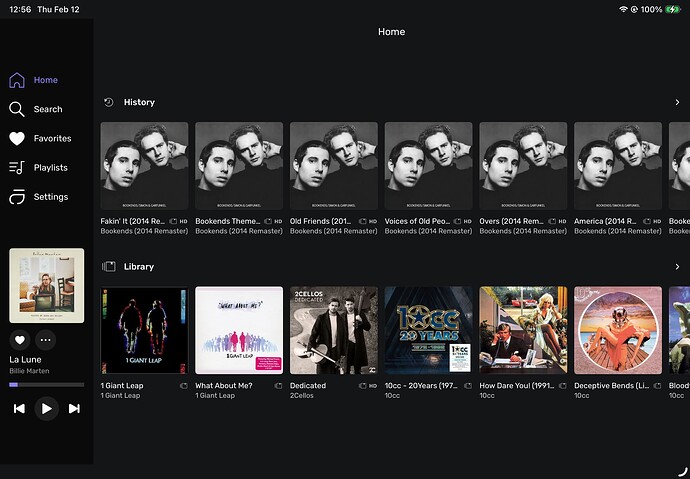Select the Favorites menu label
The image size is (690, 479).
click(x=52, y=139)
